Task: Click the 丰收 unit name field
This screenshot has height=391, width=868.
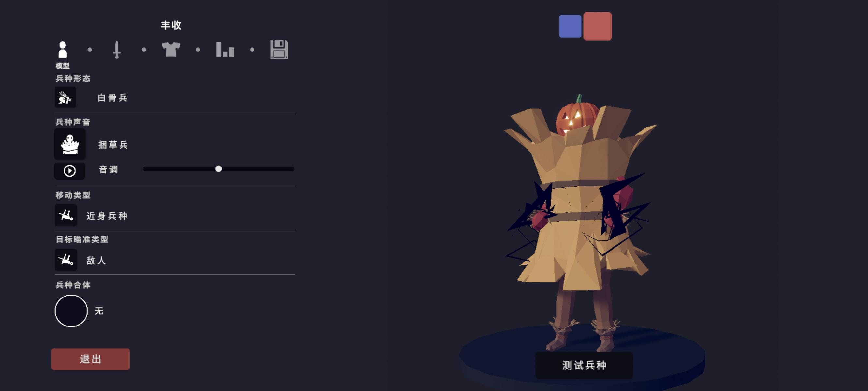Action: click(x=171, y=25)
